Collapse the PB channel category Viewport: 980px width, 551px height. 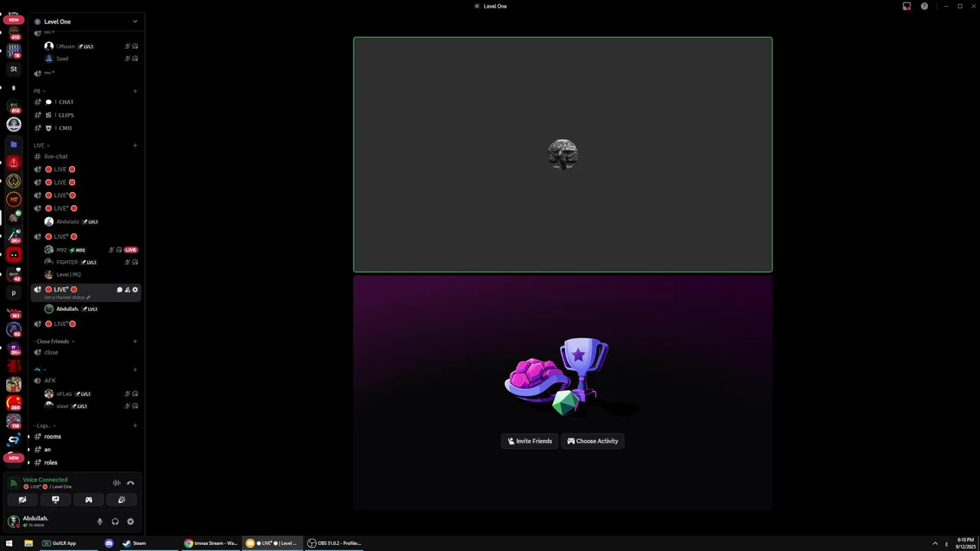click(39, 91)
